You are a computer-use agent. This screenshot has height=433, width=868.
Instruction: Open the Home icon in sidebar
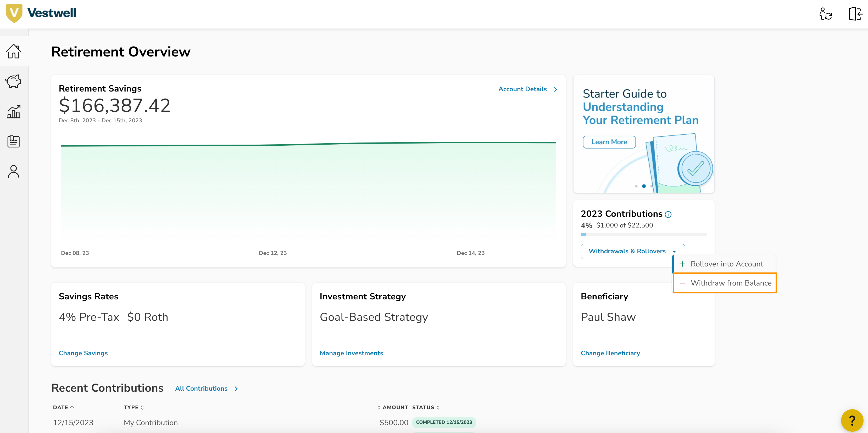point(13,51)
